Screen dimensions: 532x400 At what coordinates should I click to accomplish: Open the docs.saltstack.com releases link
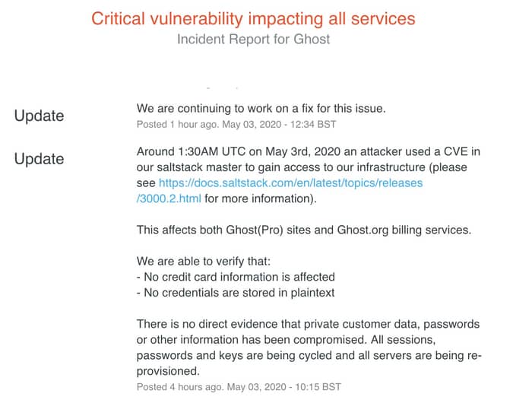[290, 183]
